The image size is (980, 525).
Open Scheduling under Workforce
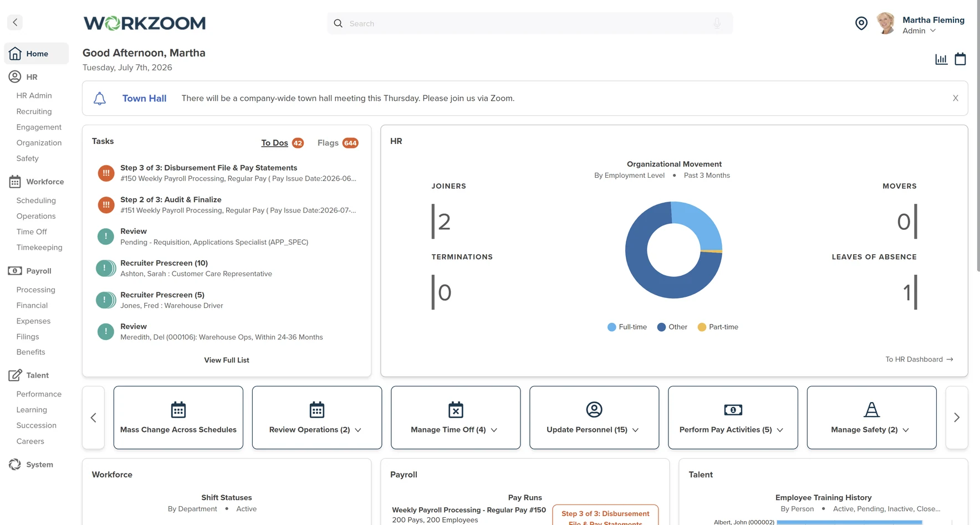[36, 200]
